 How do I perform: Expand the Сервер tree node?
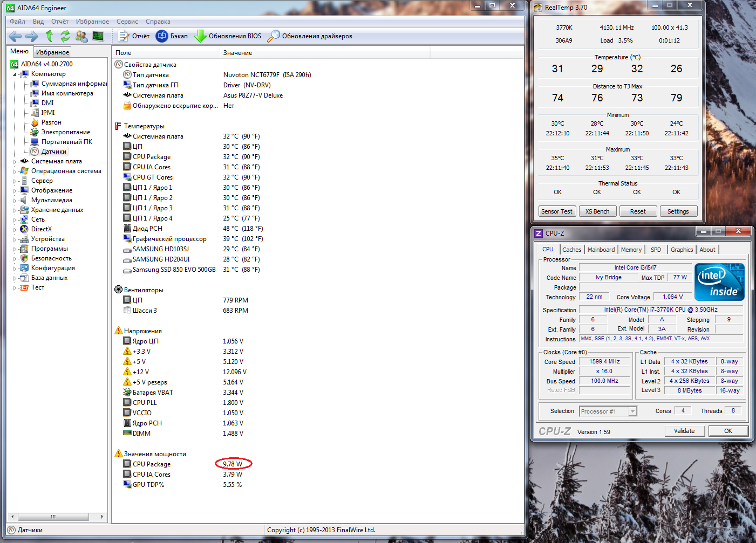pos(15,181)
